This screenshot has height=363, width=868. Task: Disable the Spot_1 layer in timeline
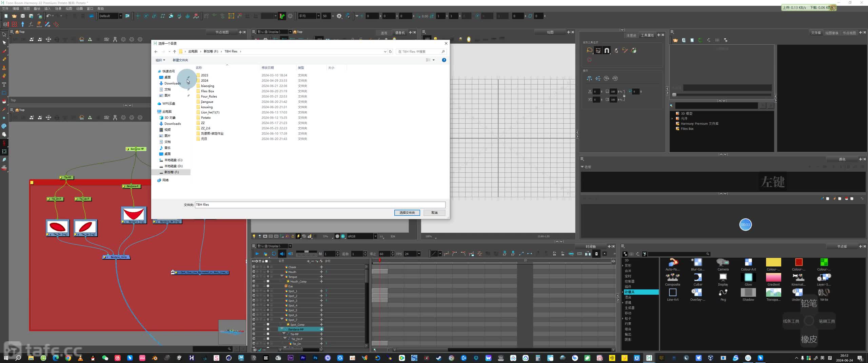[254, 291]
